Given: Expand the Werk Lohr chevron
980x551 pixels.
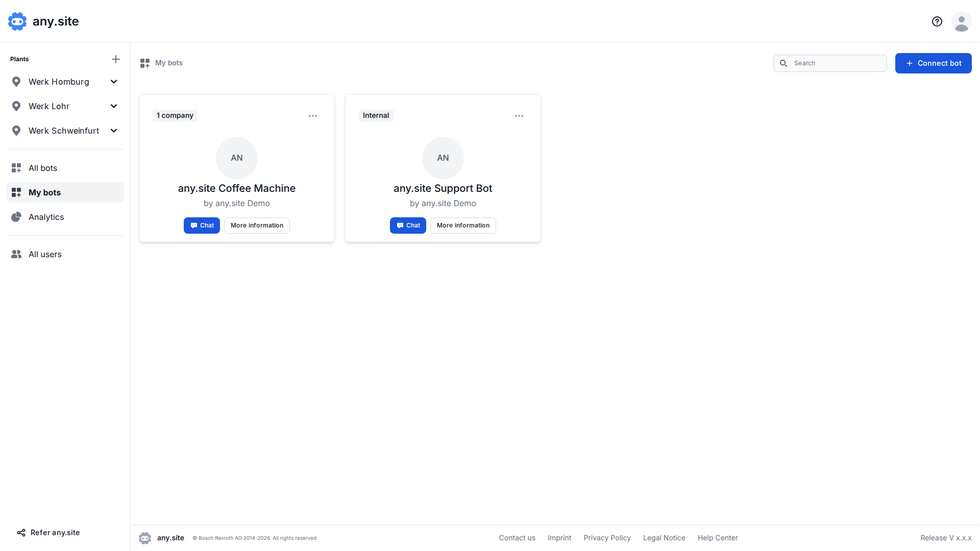Looking at the screenshot, I should (x=114, y=106).
